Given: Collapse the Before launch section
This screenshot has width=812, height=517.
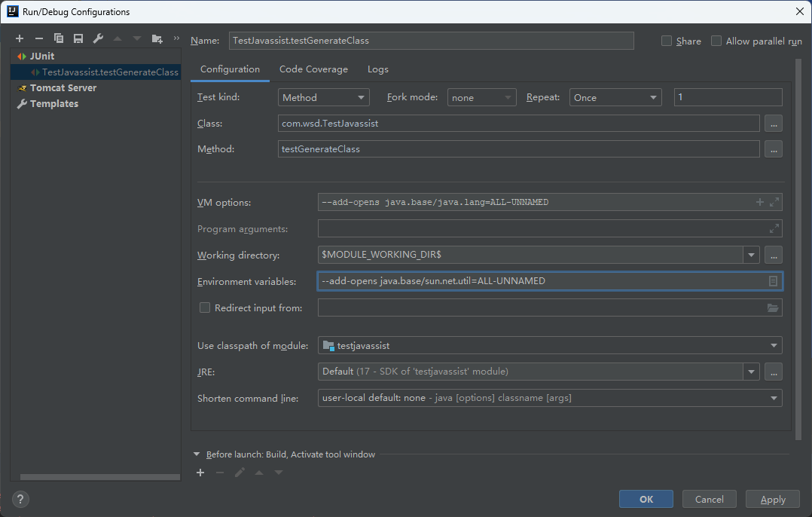Looking at the screenshot, I should point(197,454).
